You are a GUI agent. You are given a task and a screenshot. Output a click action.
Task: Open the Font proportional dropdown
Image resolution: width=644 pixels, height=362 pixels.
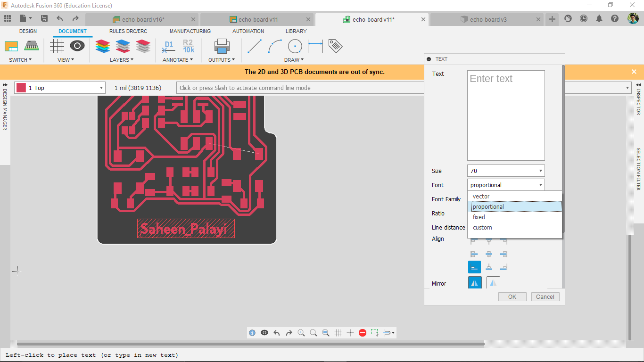click(x=506, y=185)
